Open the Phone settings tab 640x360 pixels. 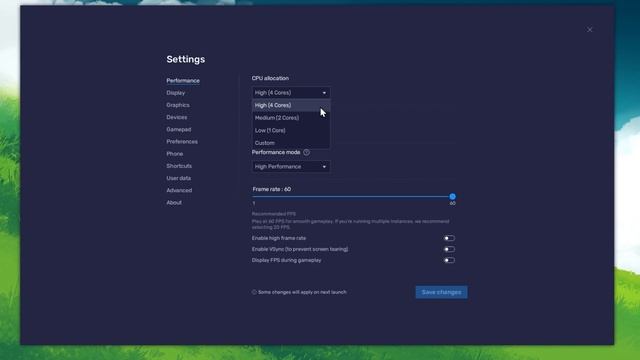(x=174, y=154)
